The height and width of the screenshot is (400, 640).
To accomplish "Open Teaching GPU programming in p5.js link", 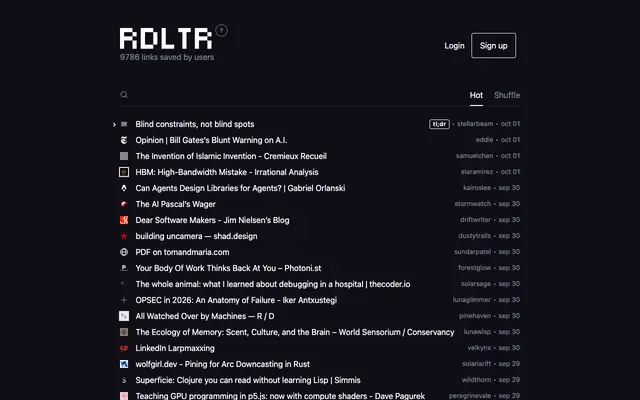I will [x=280, y=396].
